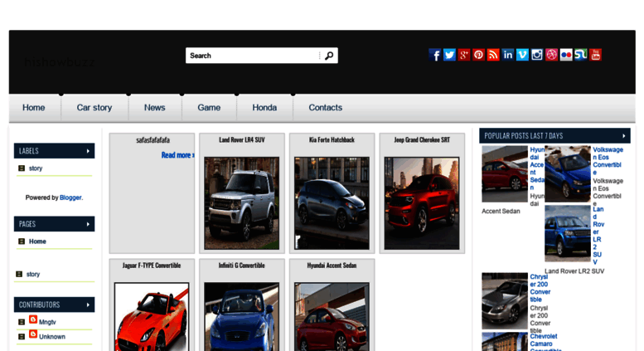
Task: Click the Jaguar F-TYPE Convertible image
Action: click(x=152, y=316)
